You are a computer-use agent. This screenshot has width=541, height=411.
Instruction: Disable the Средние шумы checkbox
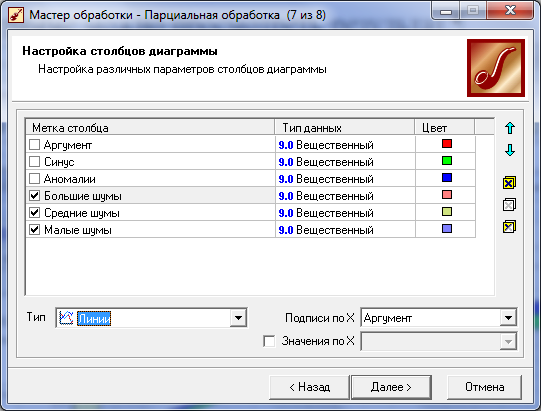tap(34, 213)
